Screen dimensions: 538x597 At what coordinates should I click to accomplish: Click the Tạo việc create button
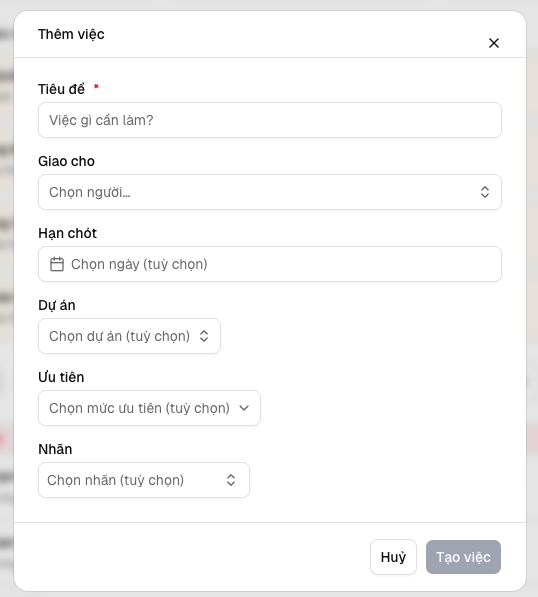tap(463, 557)
